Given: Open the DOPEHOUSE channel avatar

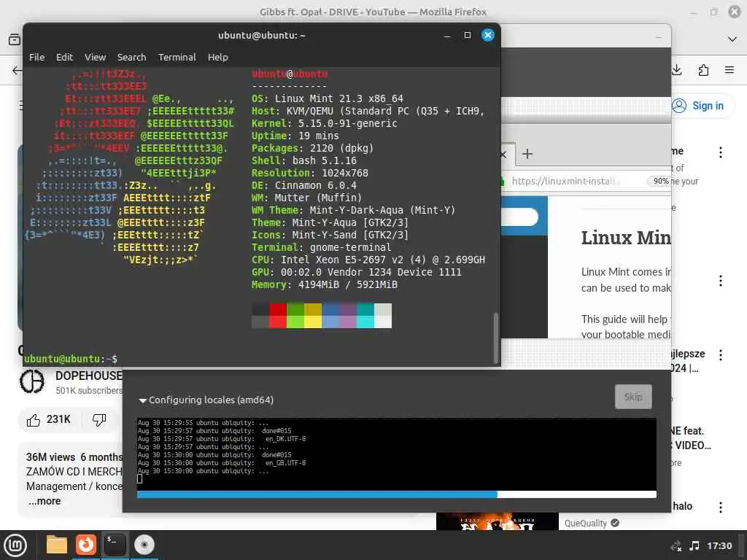Looking at the screenshot, I should pos(32,381).
